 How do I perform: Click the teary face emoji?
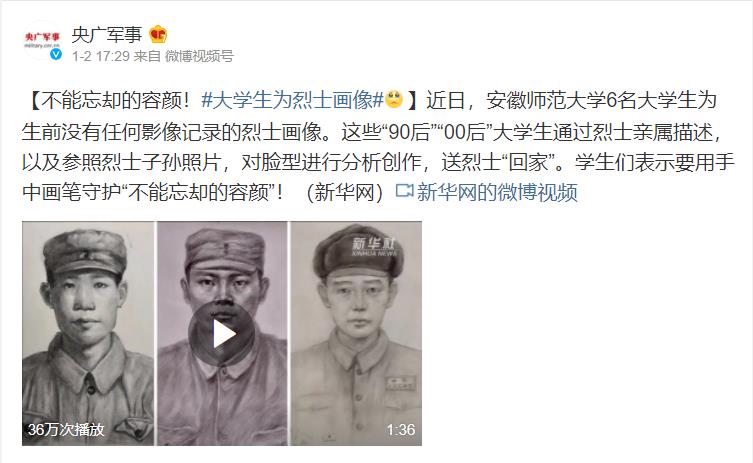pos(394,99)
